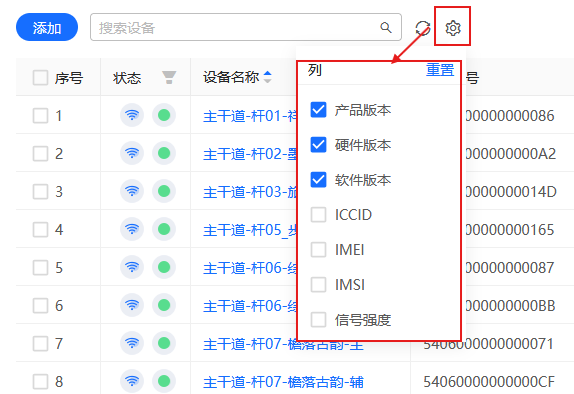Click the 状态 column header

(127, 78)
